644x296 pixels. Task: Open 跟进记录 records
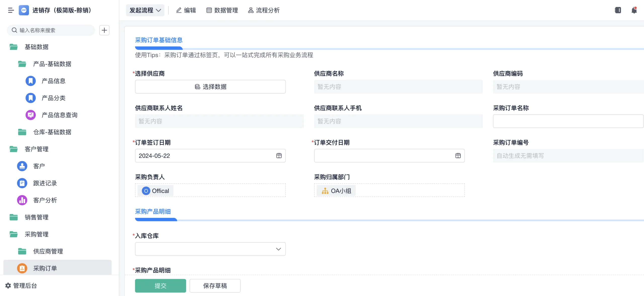coord(45,183)
